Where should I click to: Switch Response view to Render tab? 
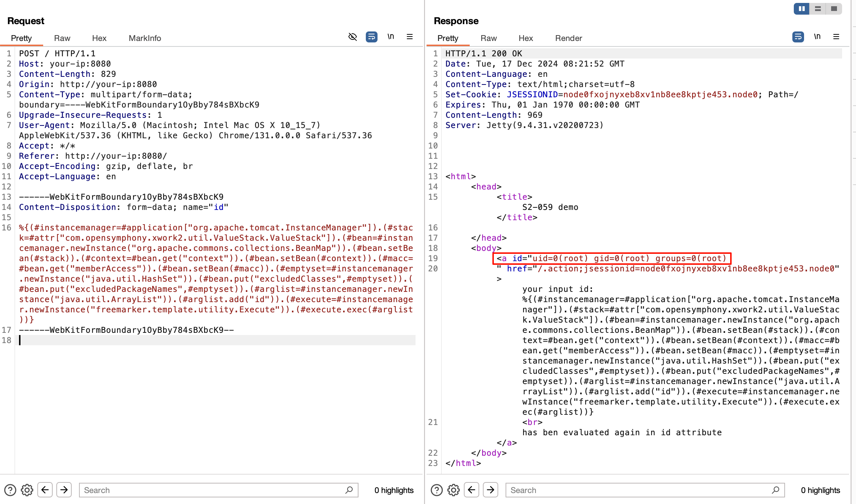[568, 38]
